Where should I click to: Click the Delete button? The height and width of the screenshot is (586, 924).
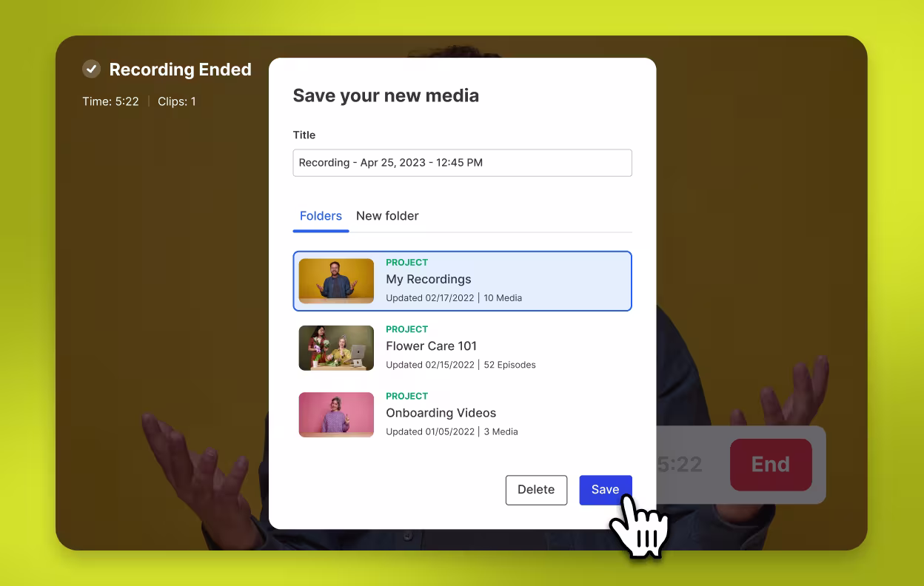536,490
